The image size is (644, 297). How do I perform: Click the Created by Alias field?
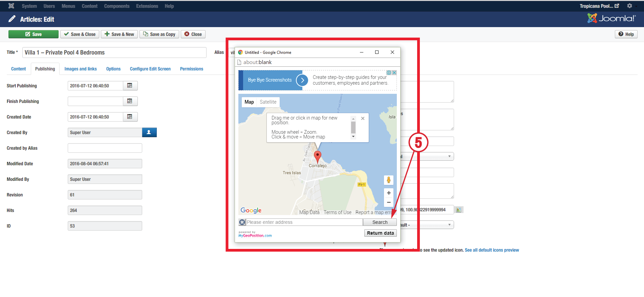tap(105, 148)
